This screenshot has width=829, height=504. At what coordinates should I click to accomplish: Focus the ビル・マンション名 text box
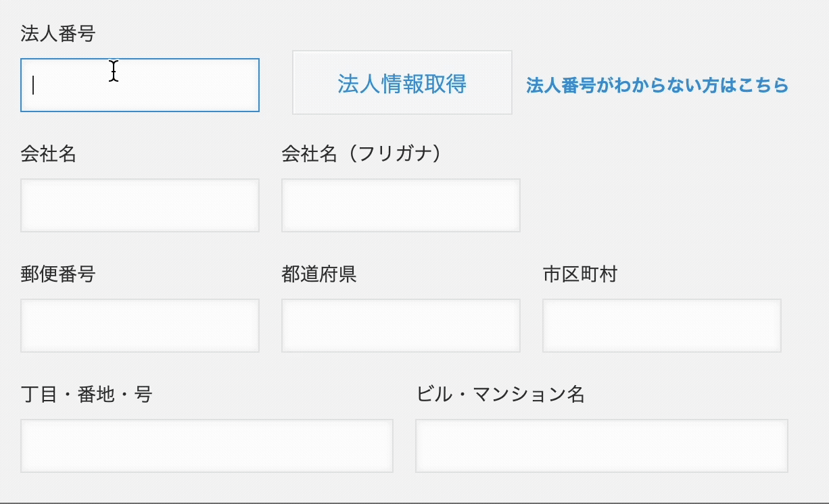601,446
